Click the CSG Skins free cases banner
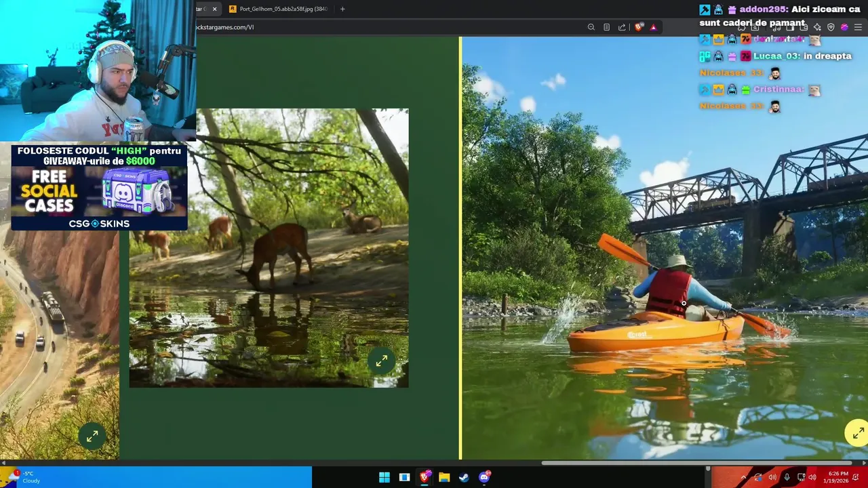Screen dimensions: 868x488 point(99,187)
